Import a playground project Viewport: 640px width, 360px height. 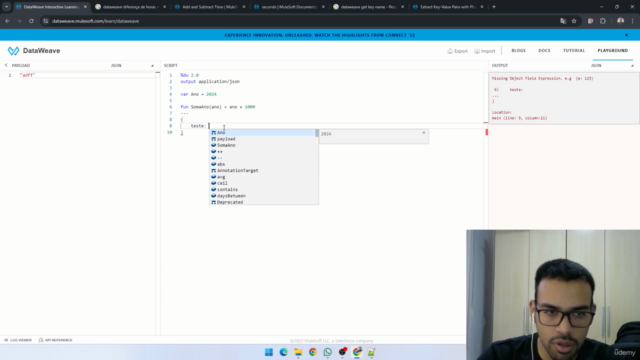point(484,51)
